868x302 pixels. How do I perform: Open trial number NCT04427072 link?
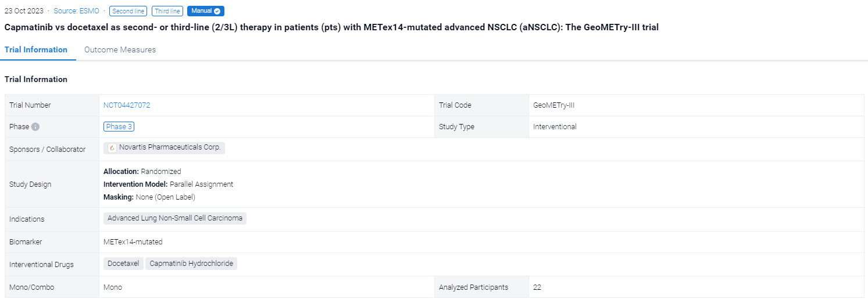tap(127, 105)
